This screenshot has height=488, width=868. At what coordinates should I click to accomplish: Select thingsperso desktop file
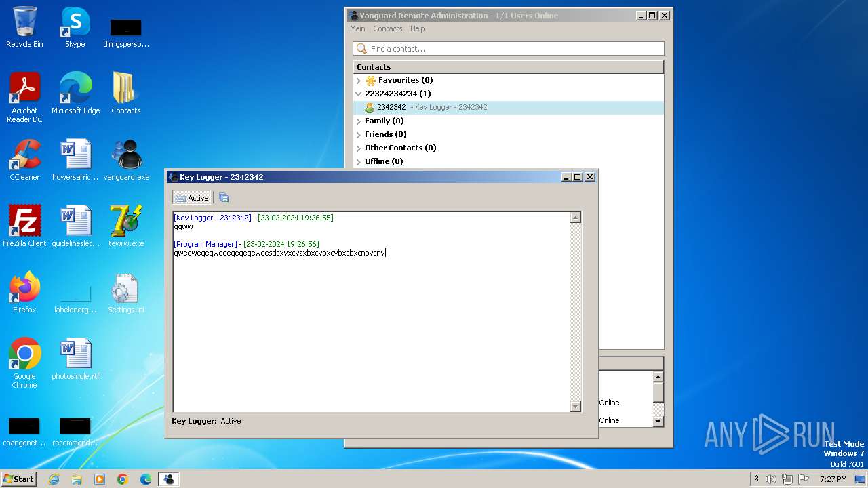coord(126,33)
